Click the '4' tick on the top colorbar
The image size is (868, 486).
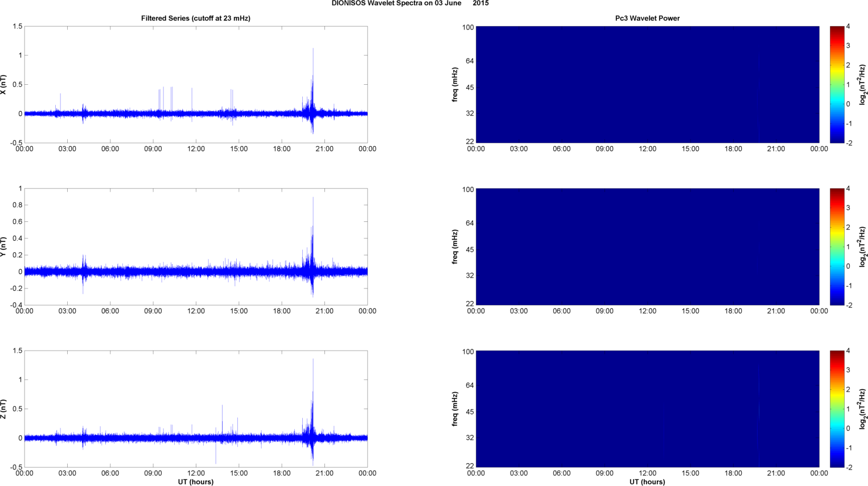click(848, 27)
